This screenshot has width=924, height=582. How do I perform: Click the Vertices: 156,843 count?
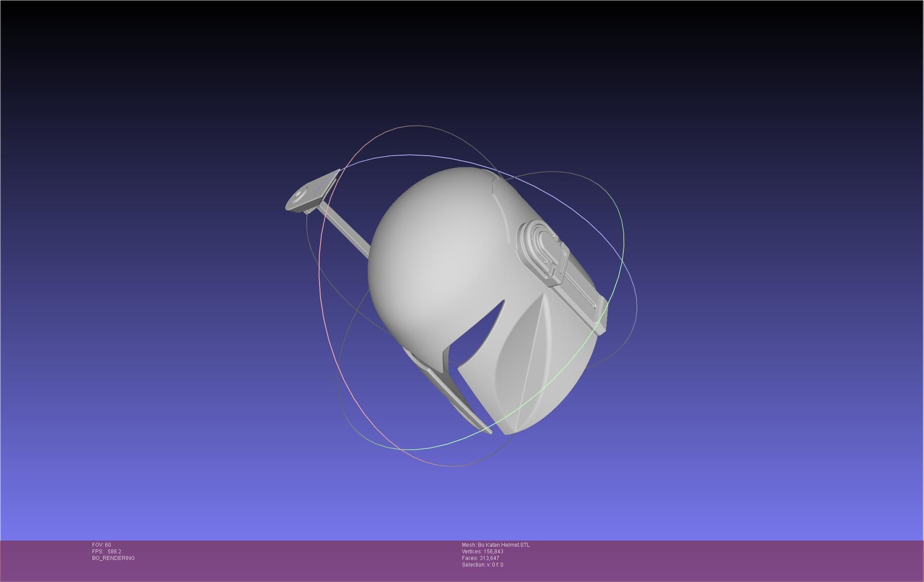[x=483, y=552]
